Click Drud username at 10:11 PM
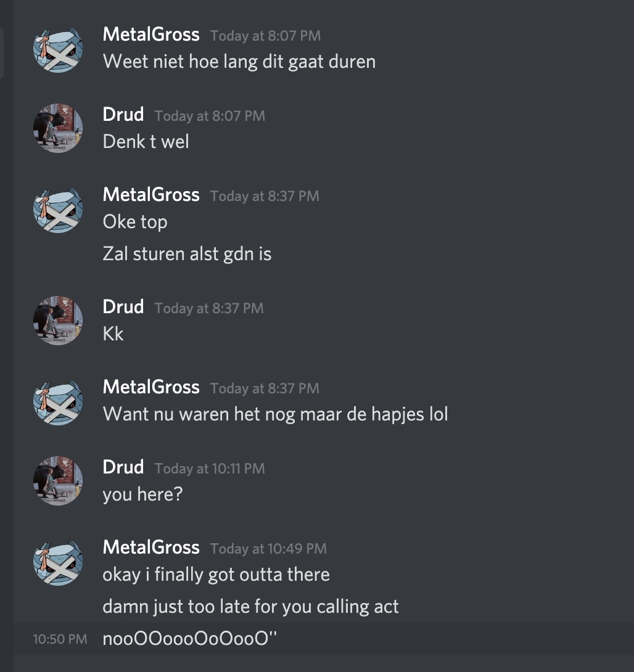The height and width of the screenshot is (672, 634). [x=123, y=467]
